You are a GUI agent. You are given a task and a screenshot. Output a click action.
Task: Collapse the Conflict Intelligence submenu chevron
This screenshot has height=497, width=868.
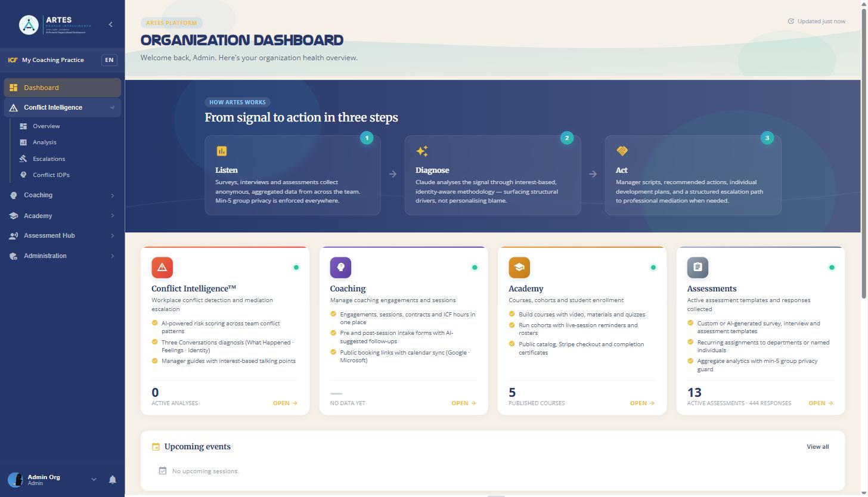click(112, 108)
